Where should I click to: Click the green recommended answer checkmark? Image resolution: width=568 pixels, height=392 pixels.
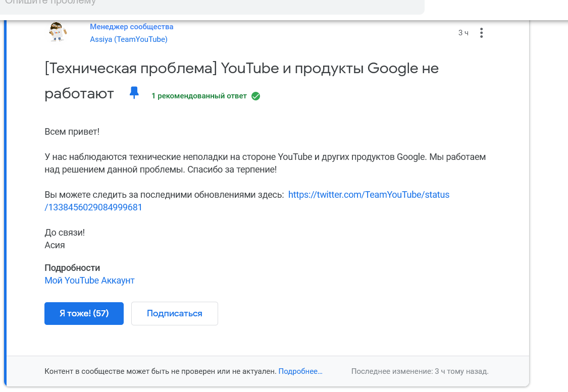pos(256,96)
